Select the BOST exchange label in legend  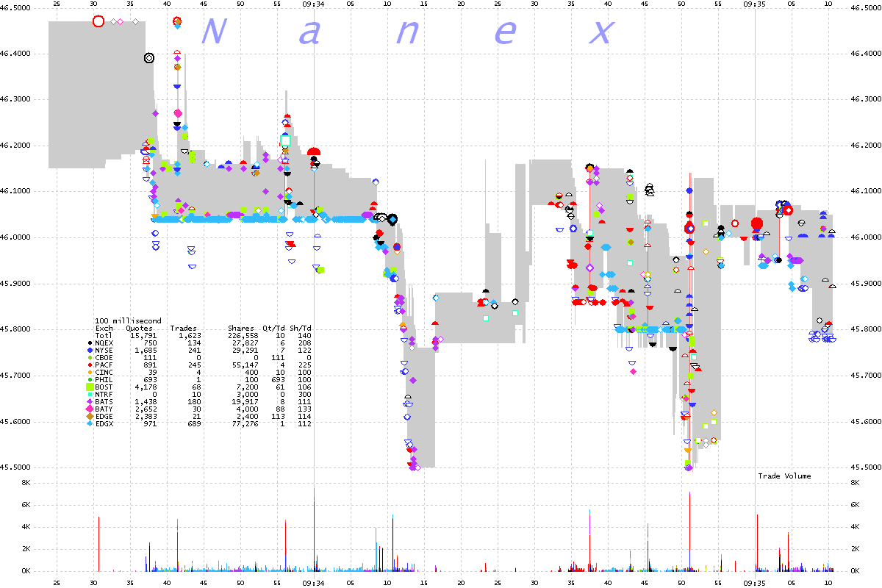click(x=104, y=386)
